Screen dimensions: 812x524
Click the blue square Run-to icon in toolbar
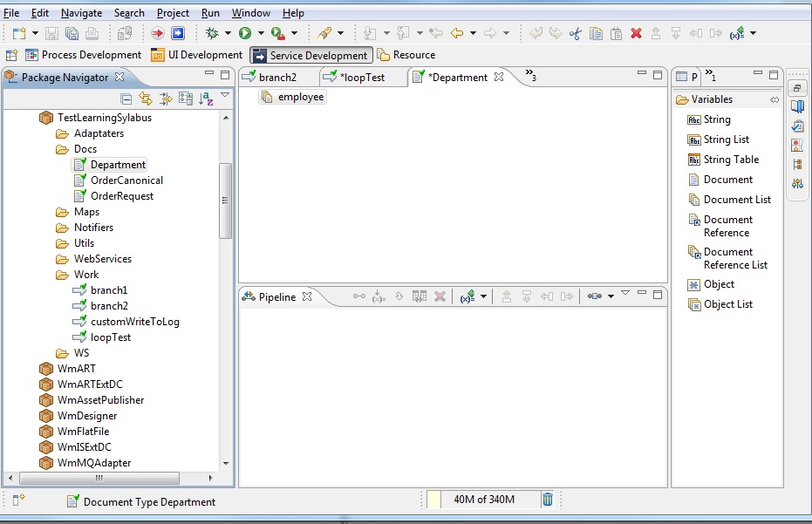178,34
